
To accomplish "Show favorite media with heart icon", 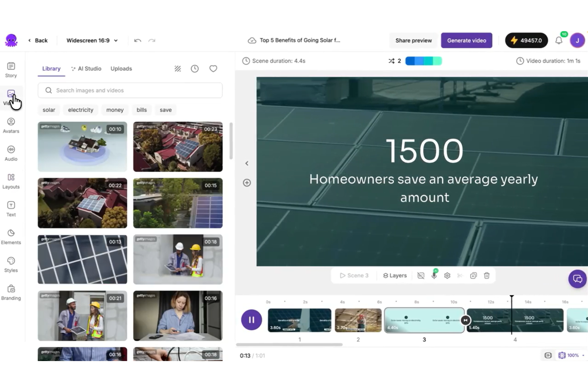I will (213, 69).
